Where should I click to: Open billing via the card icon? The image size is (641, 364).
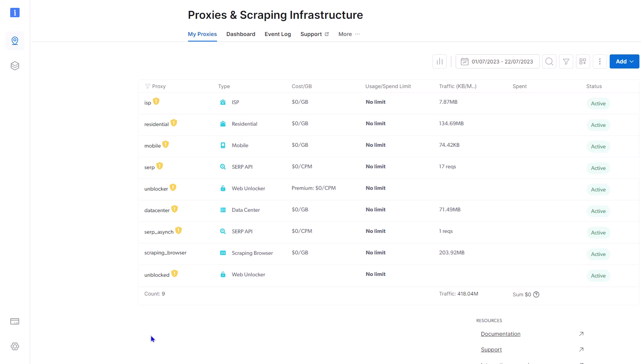click(x=14, y=321)
